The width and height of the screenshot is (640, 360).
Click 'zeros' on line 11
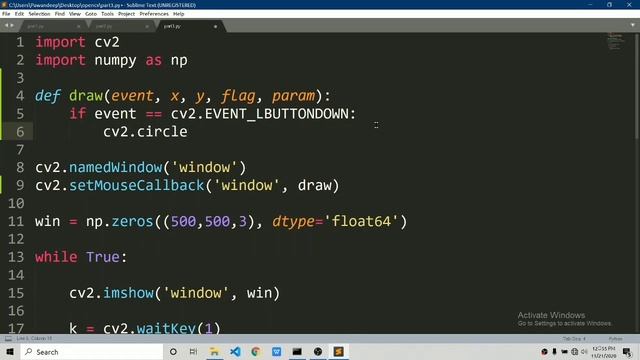pyautogui.click(x=132, y=222)
